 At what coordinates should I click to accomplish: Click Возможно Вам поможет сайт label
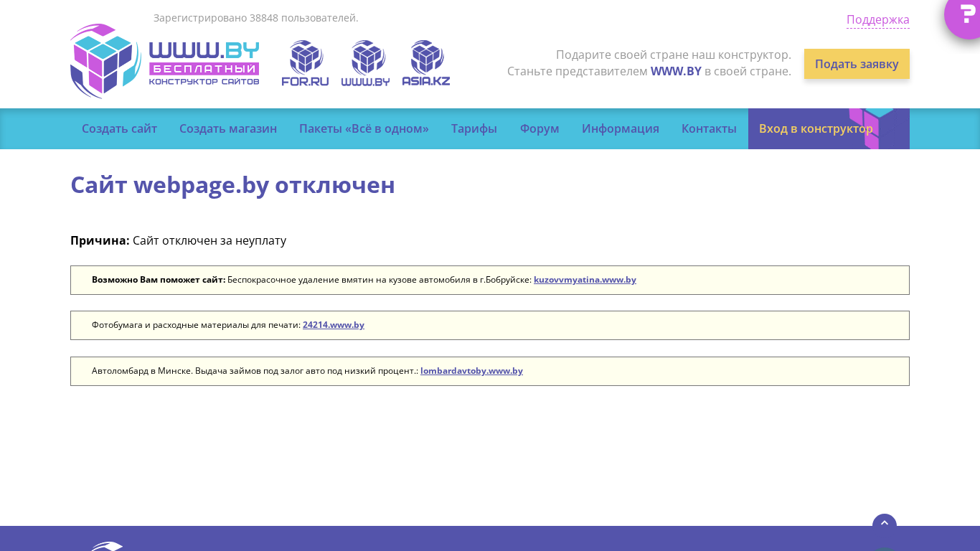(159, 280)
